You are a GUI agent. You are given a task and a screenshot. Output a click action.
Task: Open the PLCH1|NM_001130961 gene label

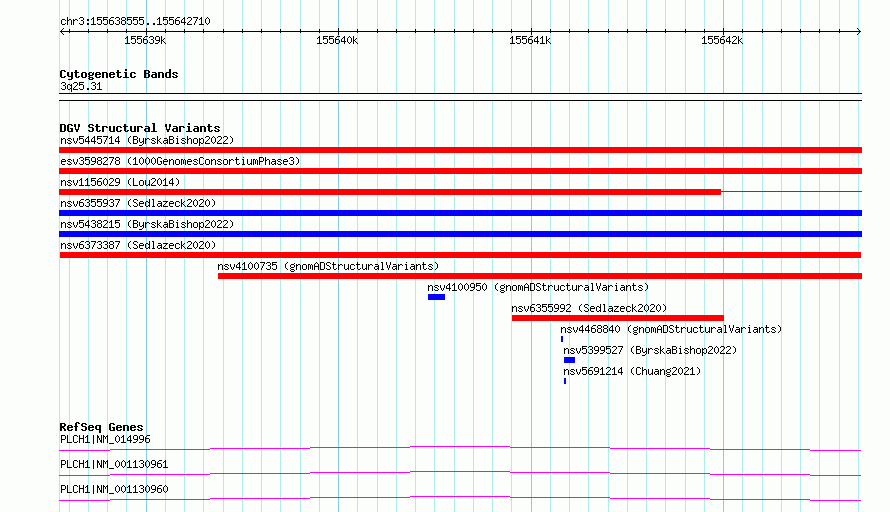coord(114,464)
